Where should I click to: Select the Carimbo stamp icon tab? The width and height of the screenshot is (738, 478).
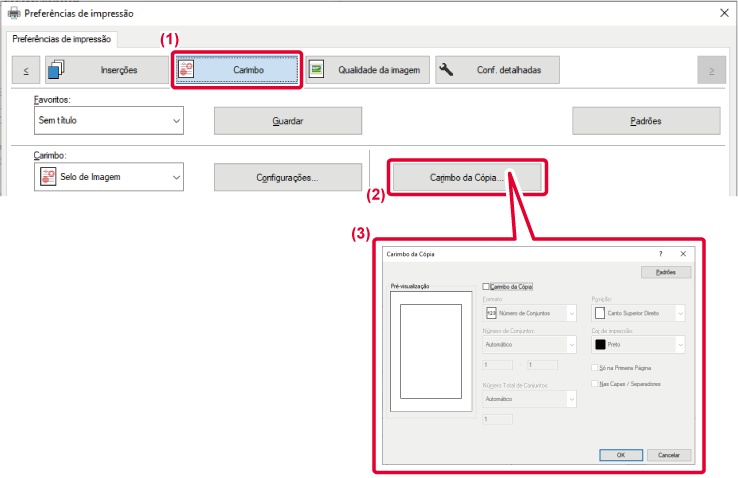point(188,70)
